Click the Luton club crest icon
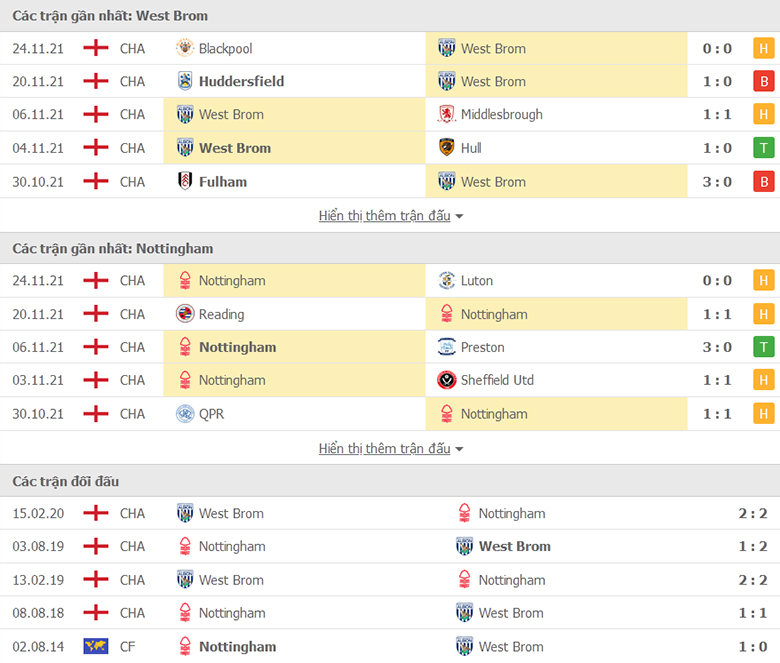The height and width of the screenshot is (663, 780). pos(446,281)
